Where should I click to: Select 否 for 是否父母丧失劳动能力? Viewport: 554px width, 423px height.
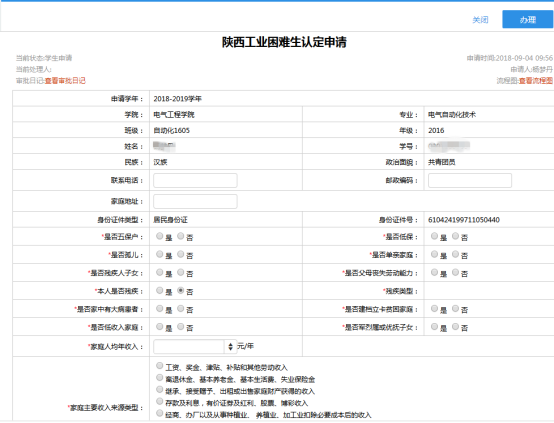[x=455, y=272]
